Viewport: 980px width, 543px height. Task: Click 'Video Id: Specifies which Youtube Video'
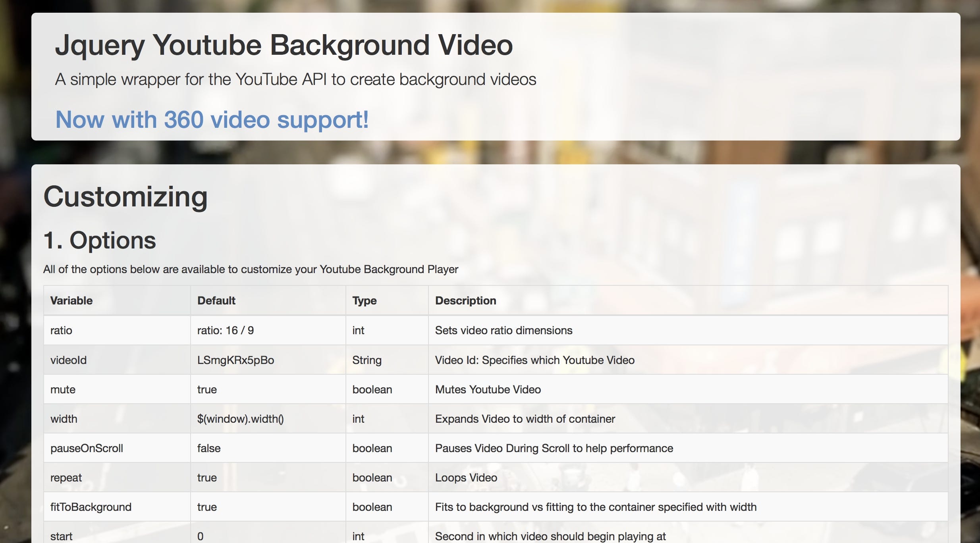click(x=535, y=360)
